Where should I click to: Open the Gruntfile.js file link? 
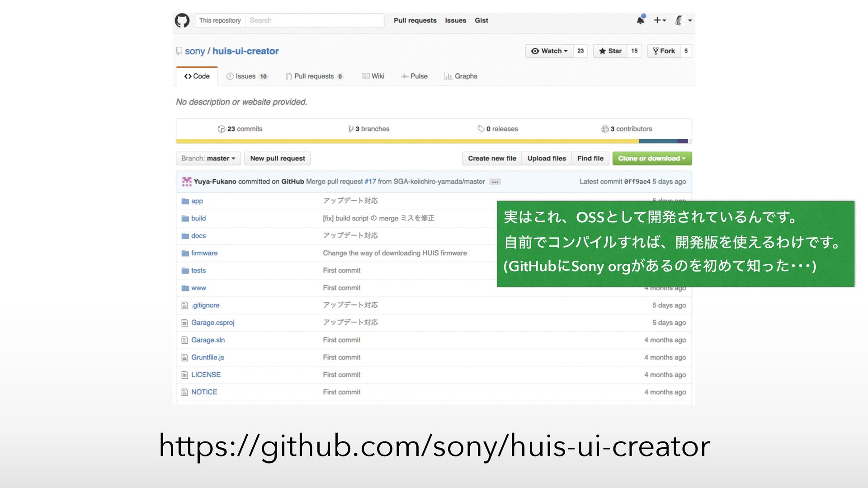pos(208,357)
